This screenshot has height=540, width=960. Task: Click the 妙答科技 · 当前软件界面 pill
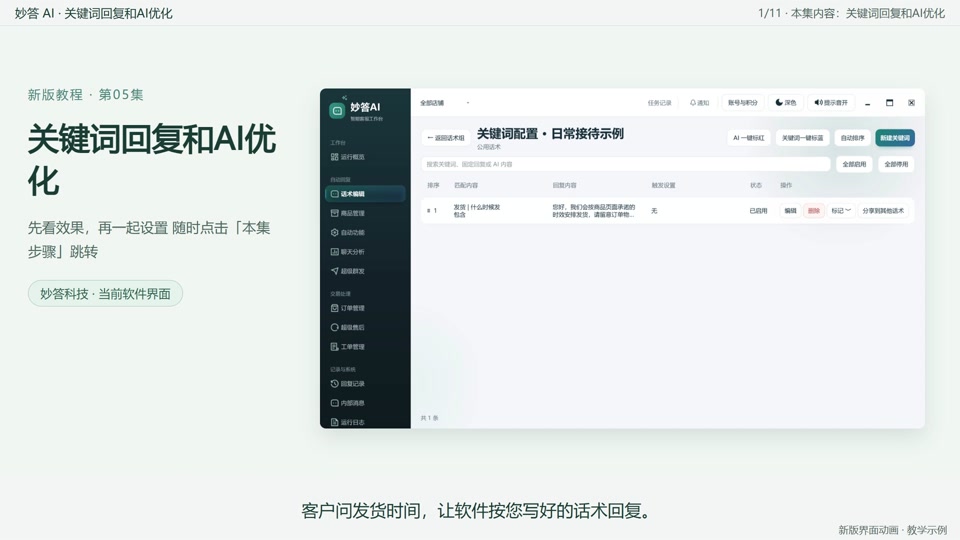point(105,293)
